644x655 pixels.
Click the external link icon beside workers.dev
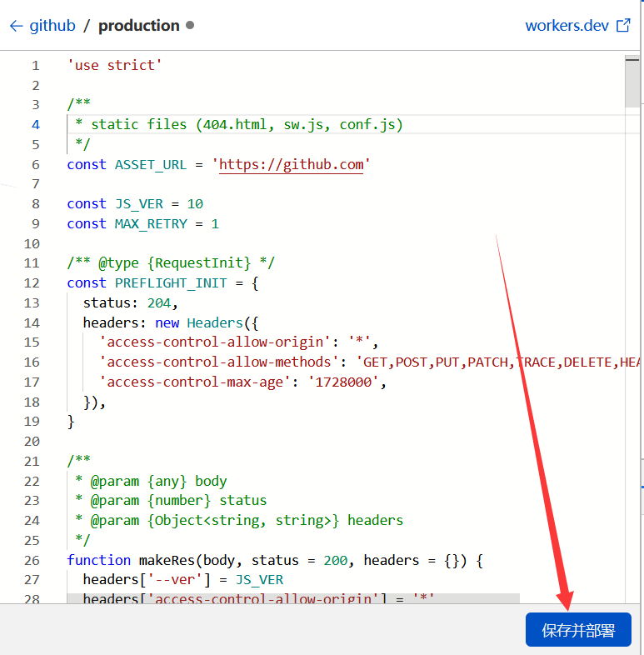click(x=623, y=25)
